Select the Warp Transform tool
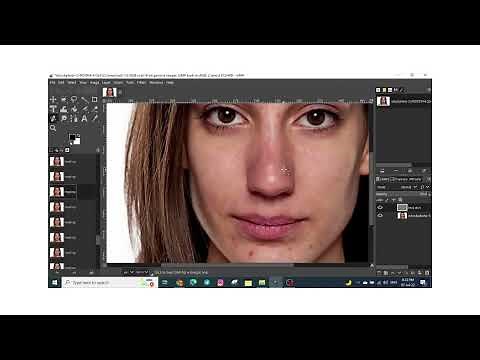Screen dimensions: 480x360 [64, 109]
